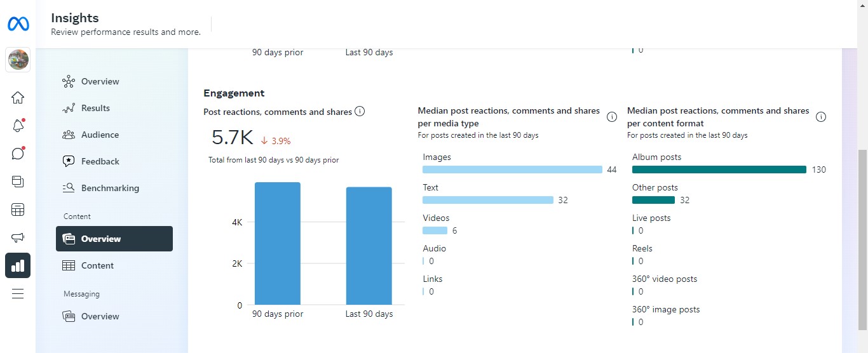This screenshot has width=868, height=353.
Task: Open the Inbox chat bubble icon
Action: pyautogui.click(x=18, y=154)
